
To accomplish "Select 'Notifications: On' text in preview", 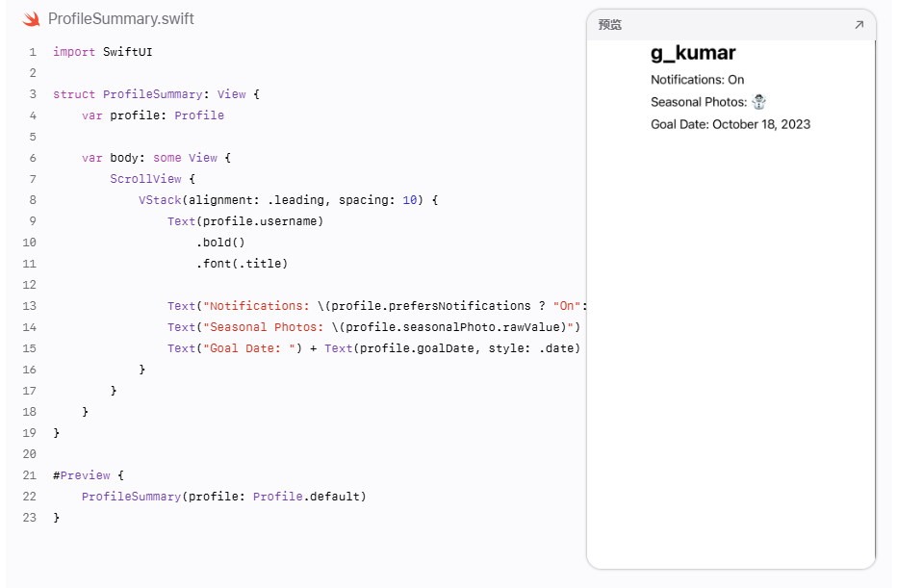I will [x=697, y=80].
